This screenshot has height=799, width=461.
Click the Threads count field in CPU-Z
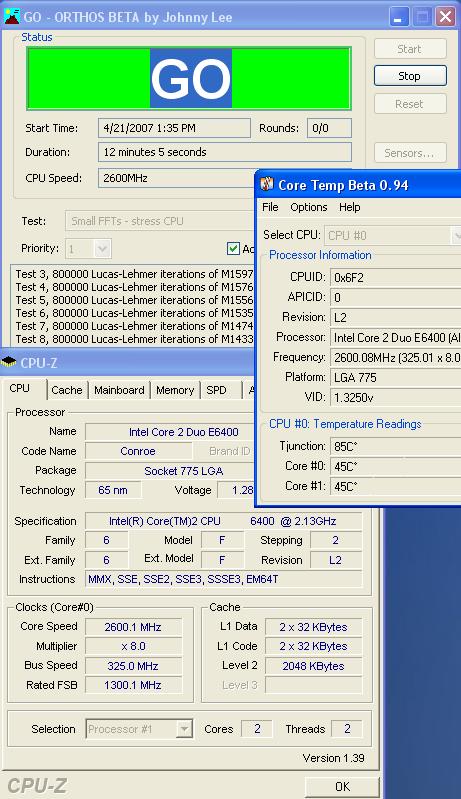tap(347, 729)
